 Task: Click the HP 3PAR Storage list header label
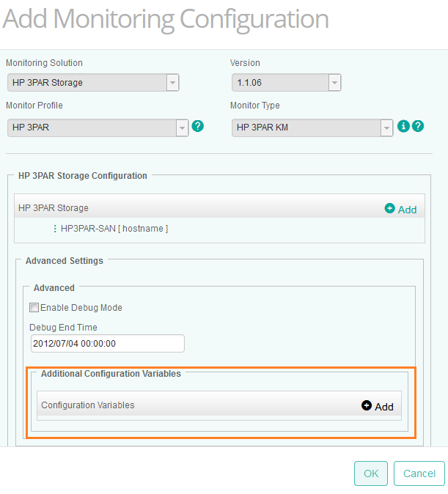(54, 208)
